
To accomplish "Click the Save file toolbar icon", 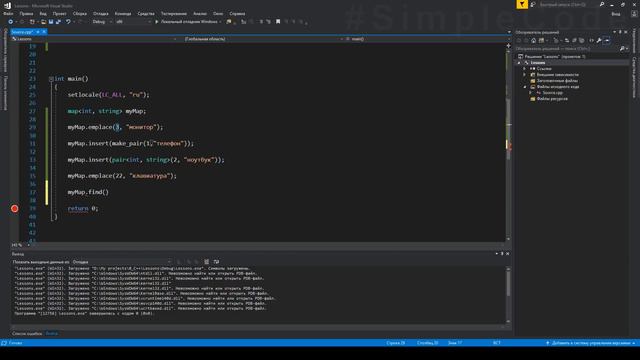I will (x=51, y=22).
